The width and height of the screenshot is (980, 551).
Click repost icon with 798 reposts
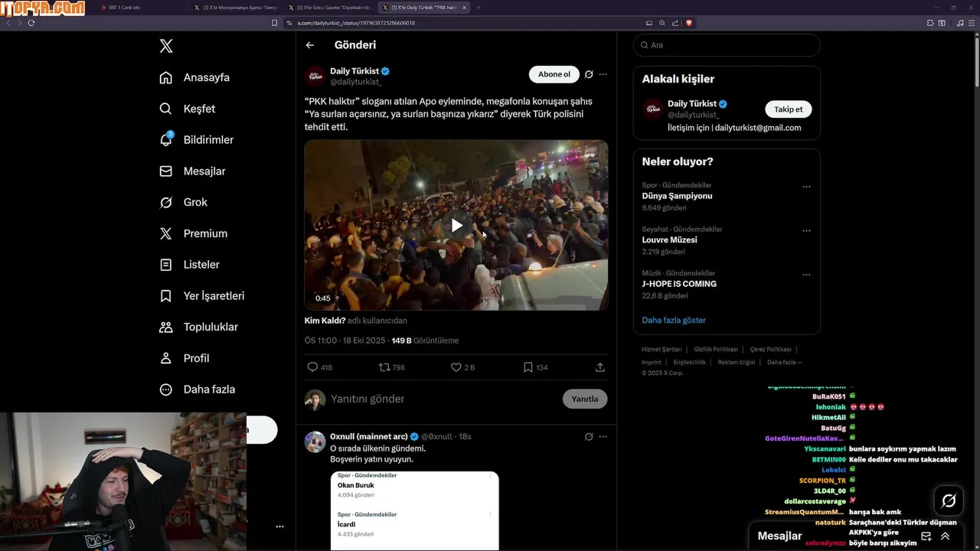[x=384, y=367]
